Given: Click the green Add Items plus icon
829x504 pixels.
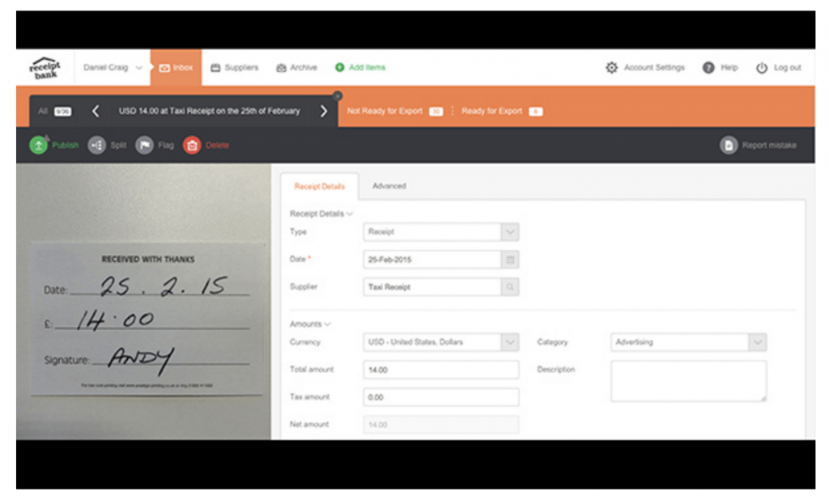Looking at the screenshot, I should pyautogui.click(x=340, y=68).
